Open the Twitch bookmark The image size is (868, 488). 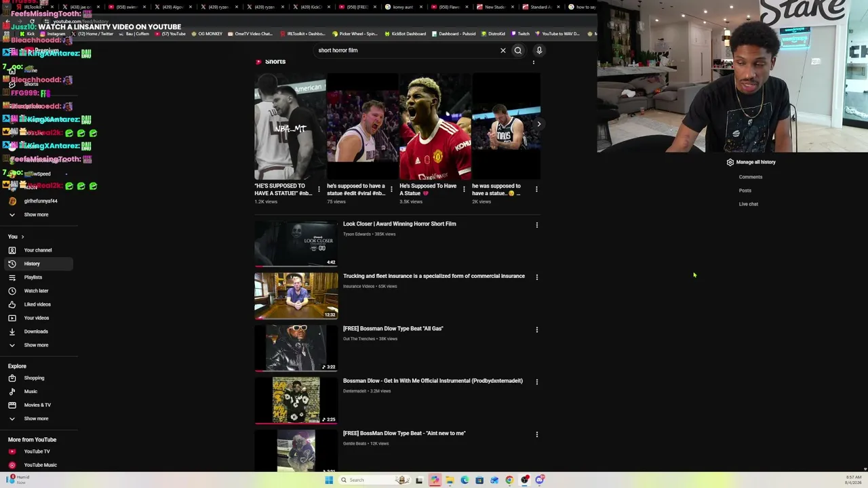[521, 34]
